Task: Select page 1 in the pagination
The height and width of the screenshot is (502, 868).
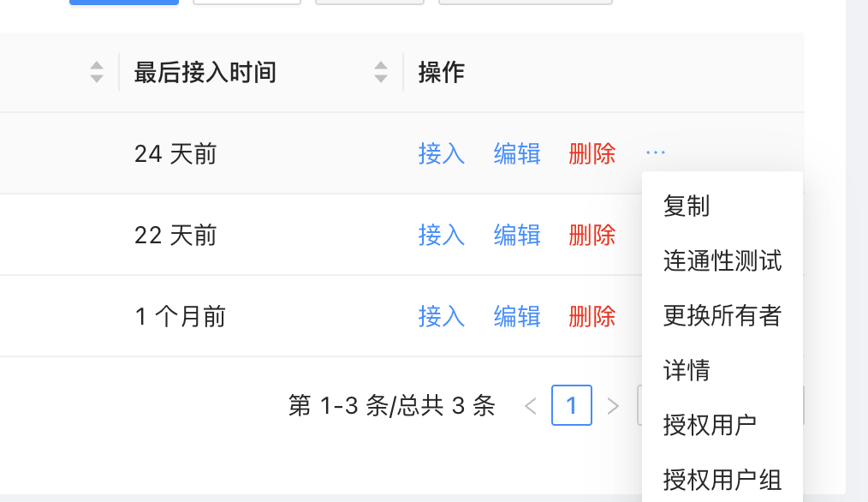Action: click(571, 405)
